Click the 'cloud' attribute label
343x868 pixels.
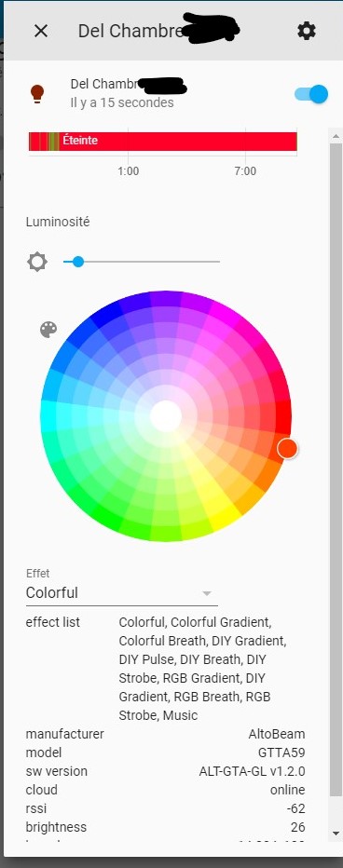tap(42, 790)
